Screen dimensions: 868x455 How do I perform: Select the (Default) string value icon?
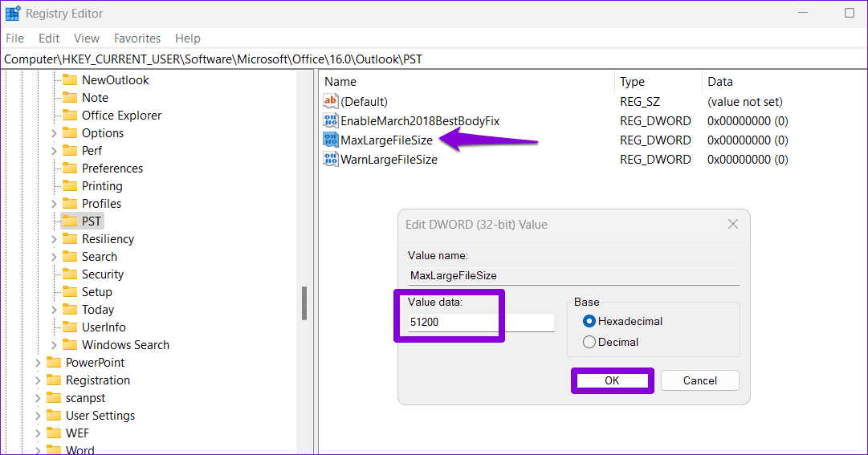[331, 101]
